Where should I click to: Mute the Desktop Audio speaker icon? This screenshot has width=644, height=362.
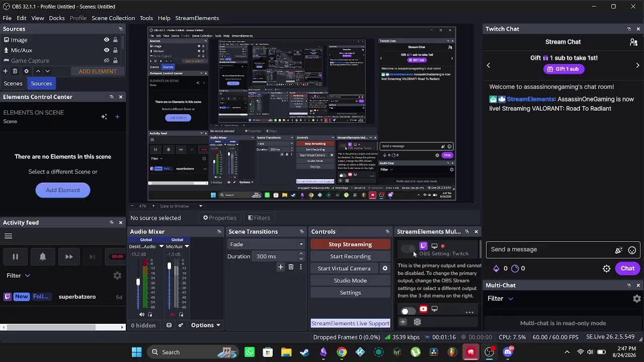142,315
